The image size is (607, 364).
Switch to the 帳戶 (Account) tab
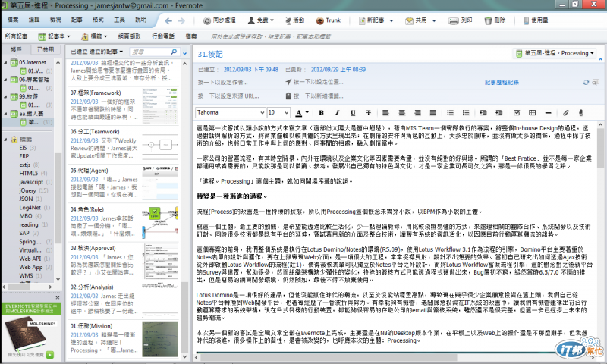point(16,49)
